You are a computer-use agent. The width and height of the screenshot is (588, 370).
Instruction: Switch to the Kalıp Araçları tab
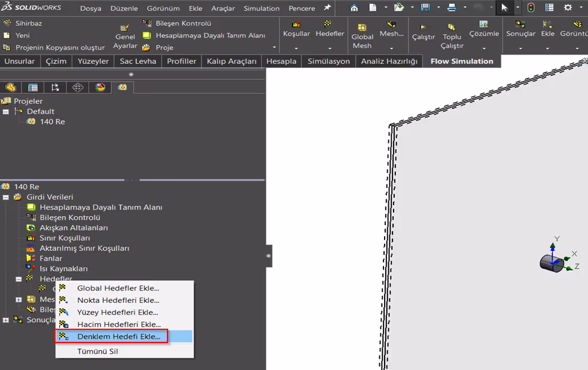click(231, 61)
